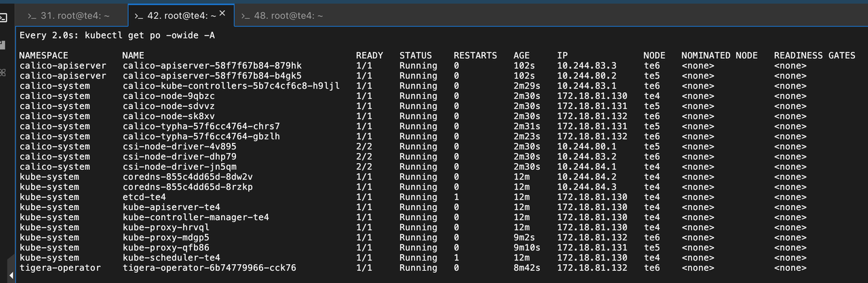The height and width of the screenshot is (283, 868).
Task: Click the age value 2m29s
Action: [527, 86]
